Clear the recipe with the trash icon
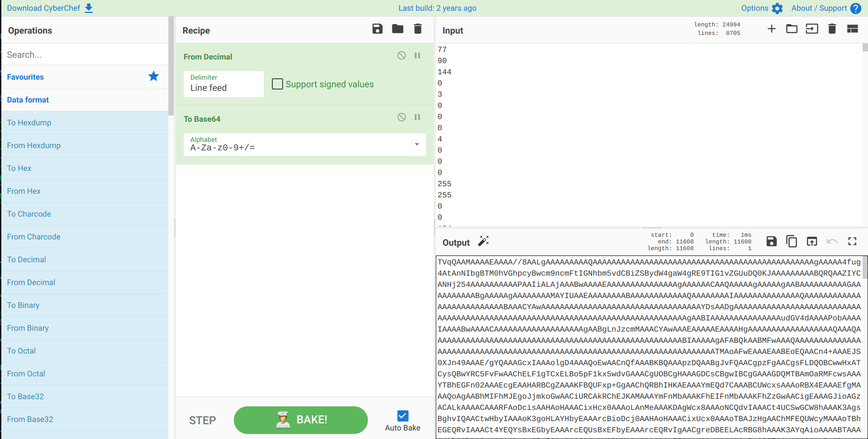 pos(418,29)
